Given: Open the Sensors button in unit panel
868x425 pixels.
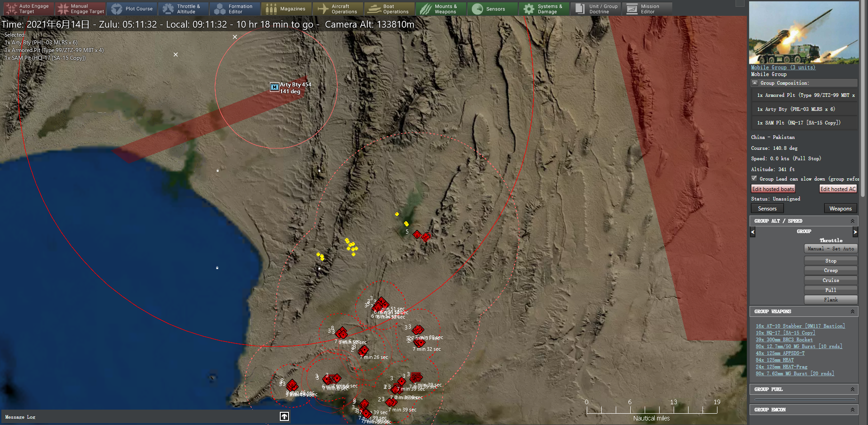Looking at the screenshot, I should tap(767, 208).
